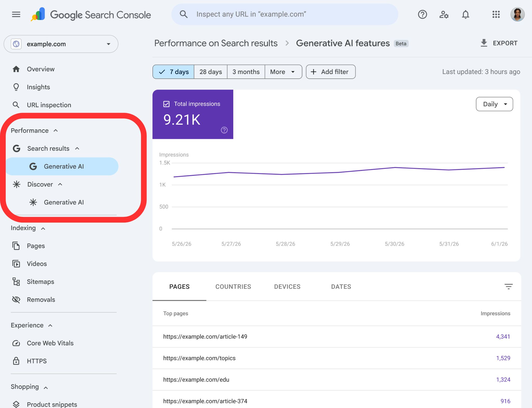Switch to the Countries tab
The height and width of the screenshot is (408, 532).
[233, 287]
